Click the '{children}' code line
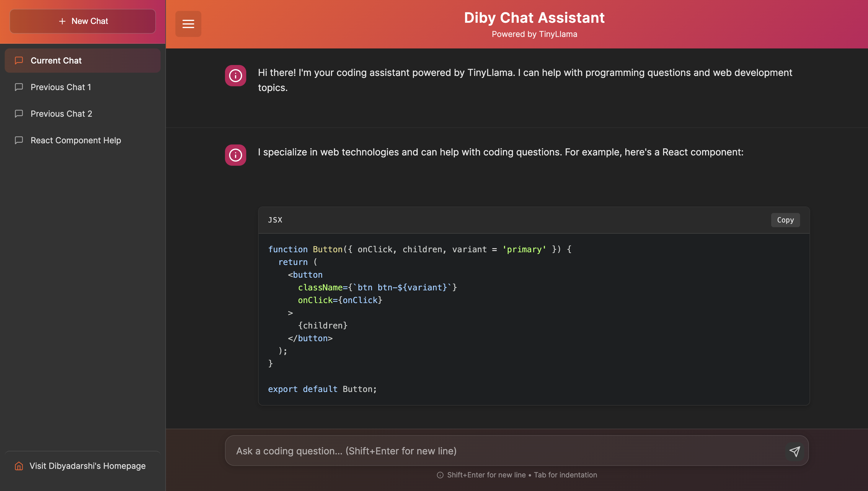Image resolution: width=868 pixels, height=491 pixels. [322, 326]
